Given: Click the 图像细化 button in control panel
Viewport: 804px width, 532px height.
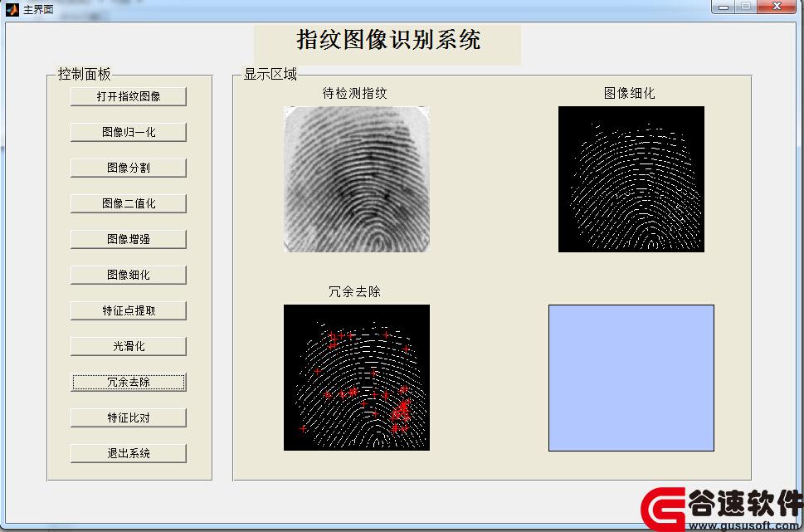Looking at the screenshot, I should [128, 275].
